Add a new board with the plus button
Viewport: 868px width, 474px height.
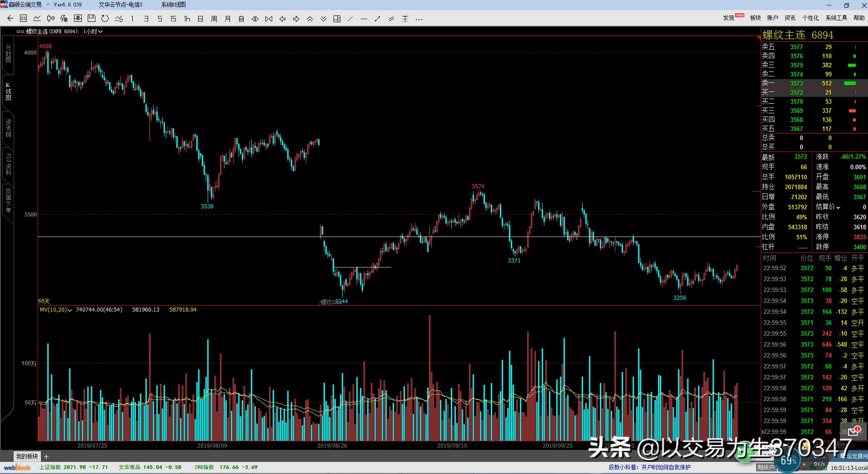(46, 456)
